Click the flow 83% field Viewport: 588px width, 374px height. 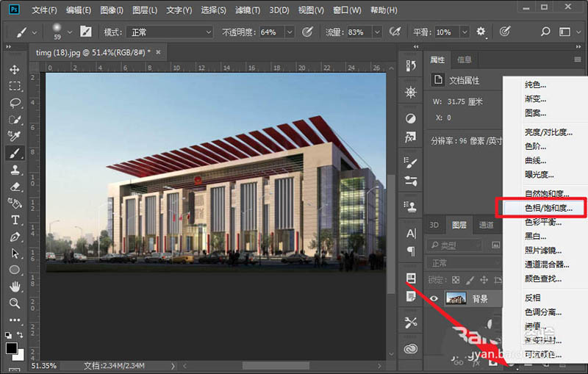coord(359,32)
